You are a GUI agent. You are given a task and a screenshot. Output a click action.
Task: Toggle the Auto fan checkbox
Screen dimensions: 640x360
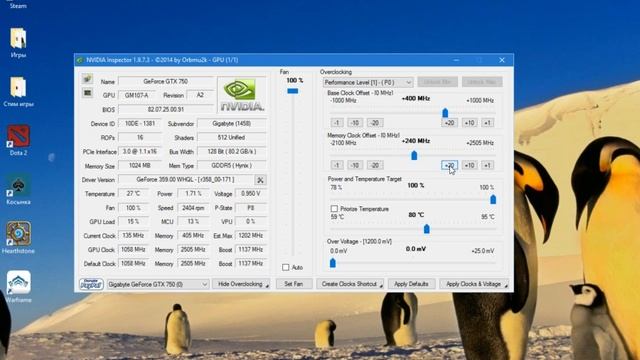tap(286, 267)
